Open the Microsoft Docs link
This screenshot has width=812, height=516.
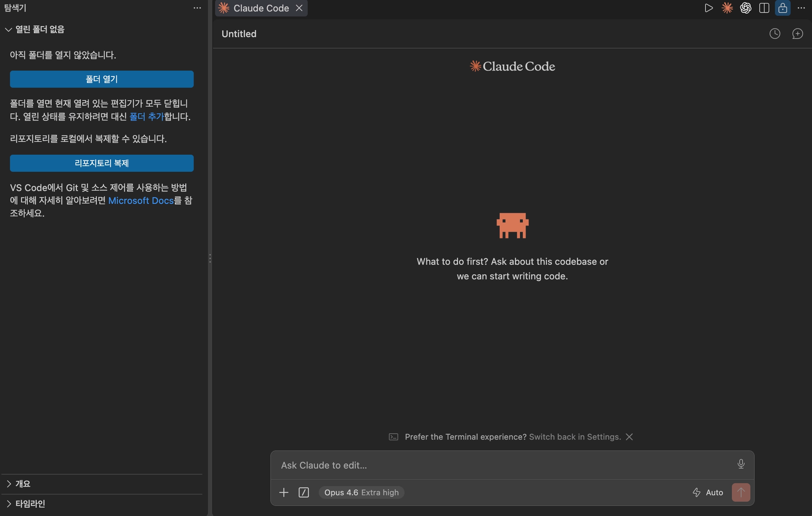coord(141,200)
